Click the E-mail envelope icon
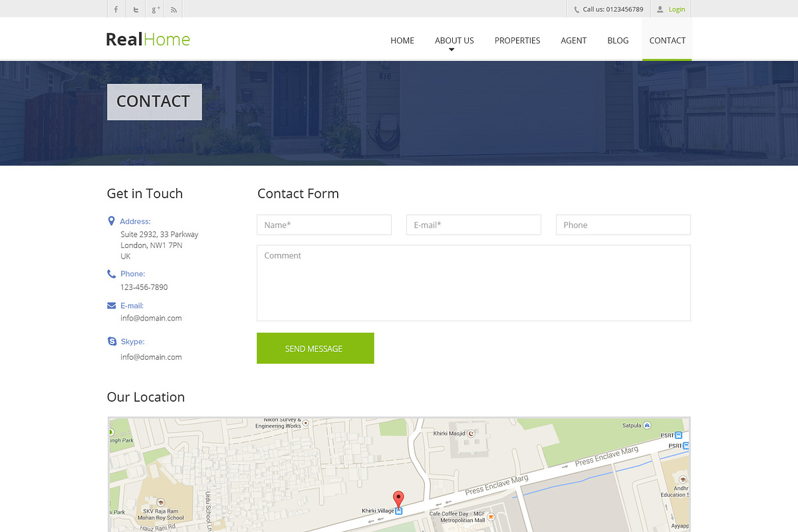798x532 pixels. [x=111, y=305]
